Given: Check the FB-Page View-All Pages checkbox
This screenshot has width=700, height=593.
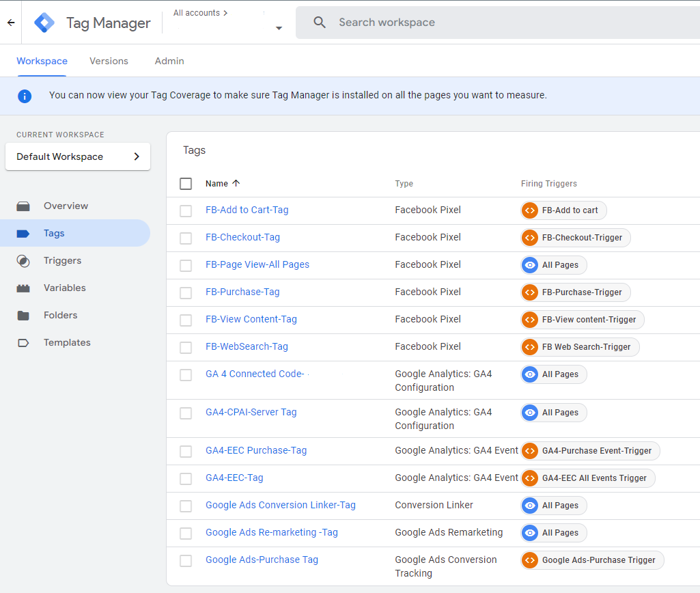Looking at the screenshot, I should (x=186, y=265).
